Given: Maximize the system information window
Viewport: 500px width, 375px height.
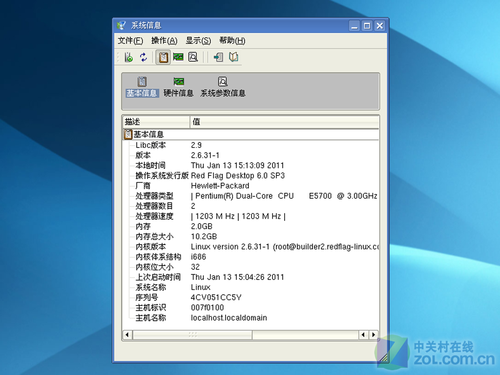Looking at the screenshot, I should (367, 26).
